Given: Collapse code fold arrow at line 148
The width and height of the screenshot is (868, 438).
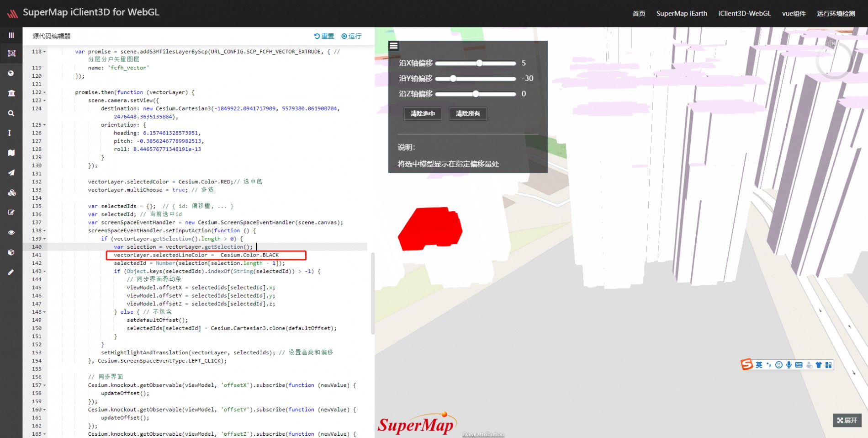Looking at the screenshot, I should click(x=44, y=312).
